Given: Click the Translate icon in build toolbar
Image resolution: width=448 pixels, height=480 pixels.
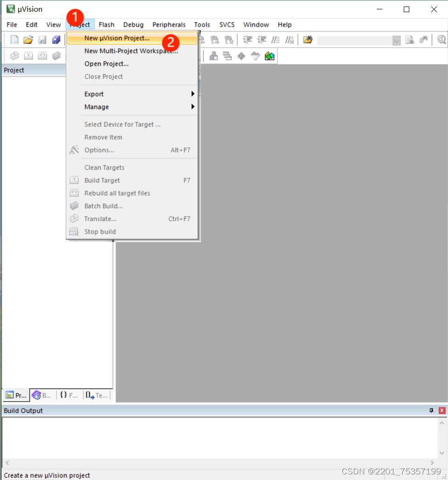Looking at the screenshot, I should (14, 56).
